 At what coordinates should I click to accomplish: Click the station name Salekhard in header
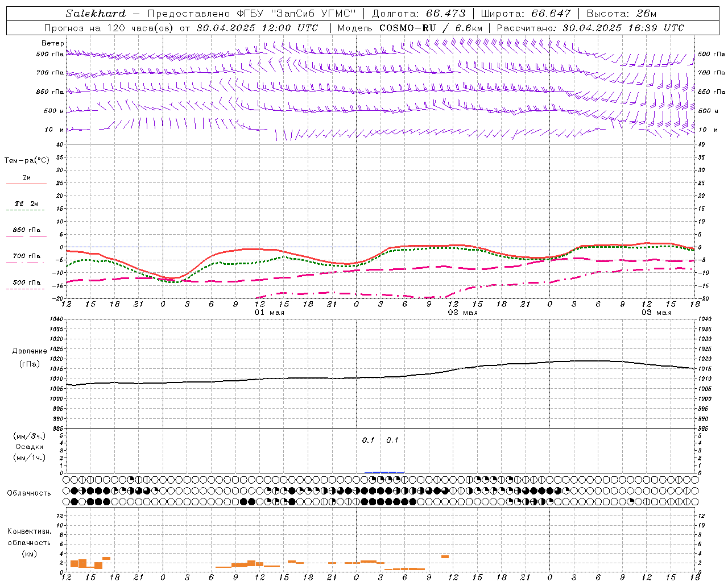point(95,14)
